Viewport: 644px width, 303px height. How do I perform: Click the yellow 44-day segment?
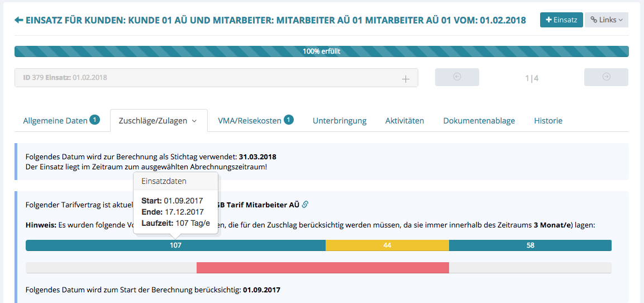click(387, 245)
